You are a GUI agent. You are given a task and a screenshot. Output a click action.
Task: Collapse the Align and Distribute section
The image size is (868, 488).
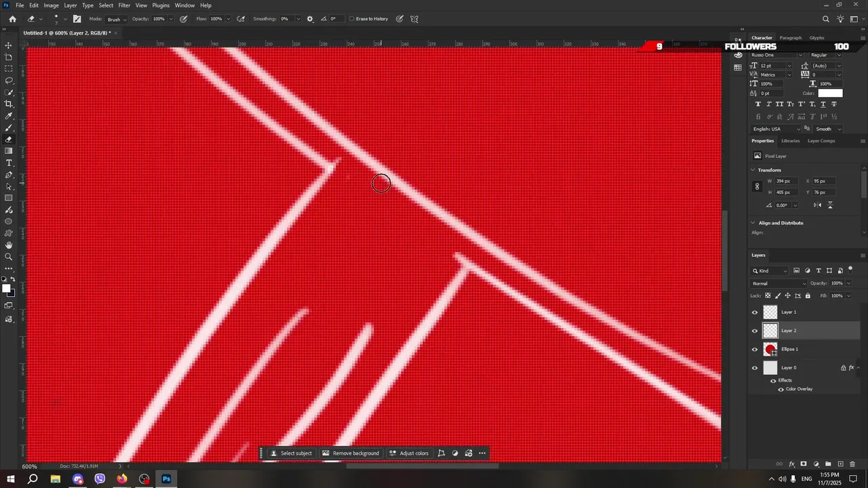[x=753, y=223]
